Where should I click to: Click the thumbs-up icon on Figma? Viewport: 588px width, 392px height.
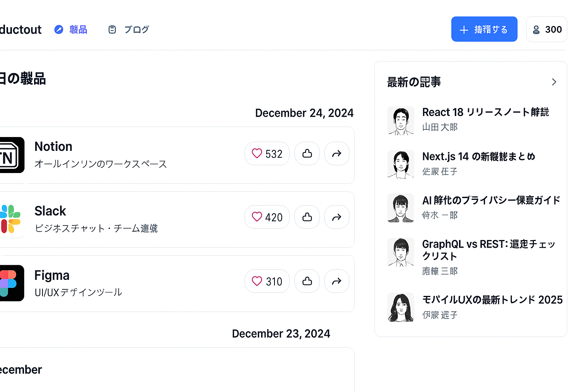coord(307,281)
